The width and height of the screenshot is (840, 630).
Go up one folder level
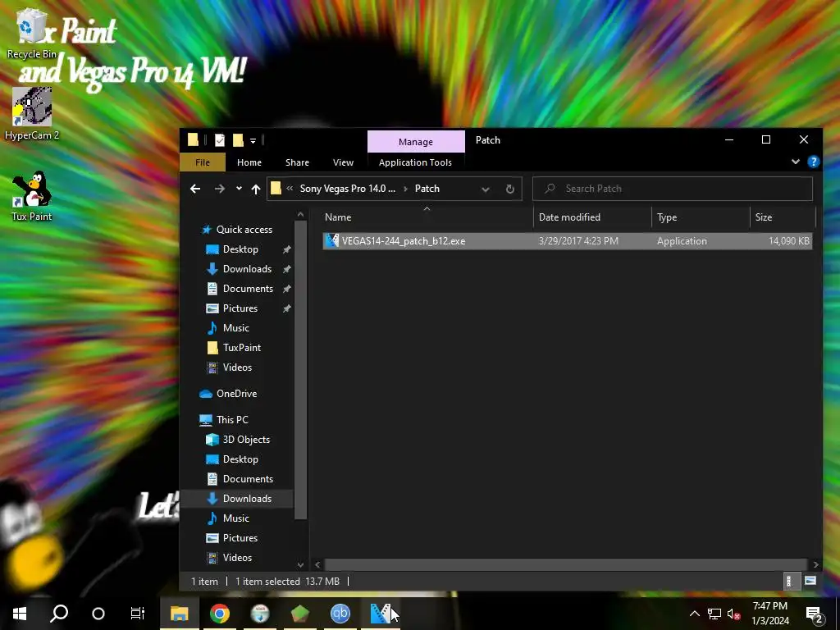[256, 189]
